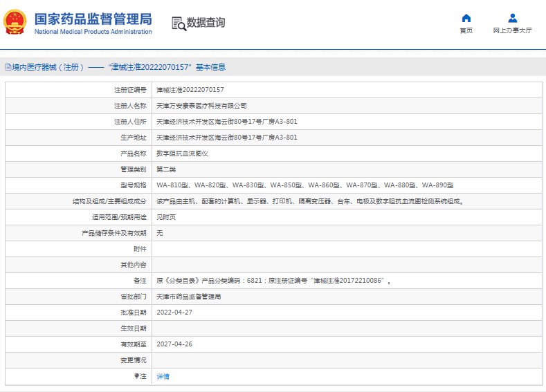
Task: Click the 有效期至 label
Action: (x=134, y=344)
